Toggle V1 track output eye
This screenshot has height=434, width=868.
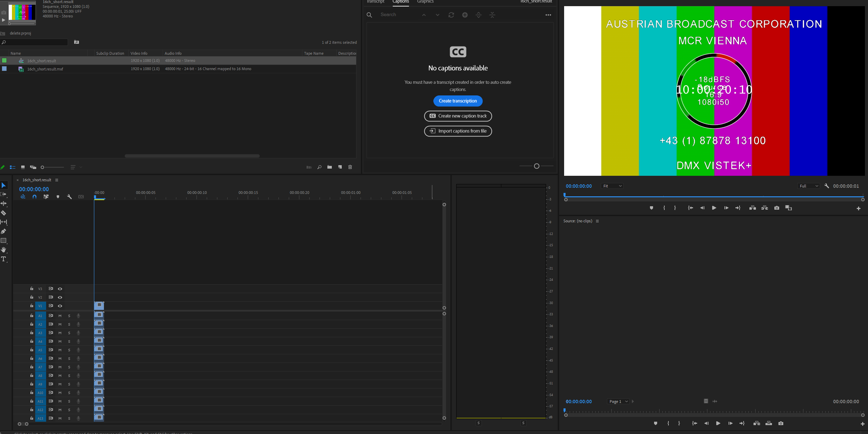tap(60, 306)
